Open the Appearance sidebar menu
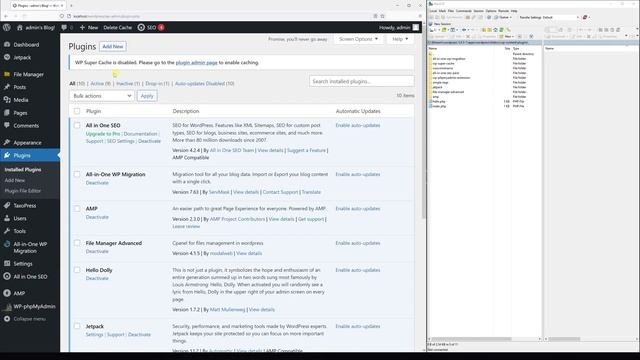This screenshot has width=640, height=360. tap(27, 143)
